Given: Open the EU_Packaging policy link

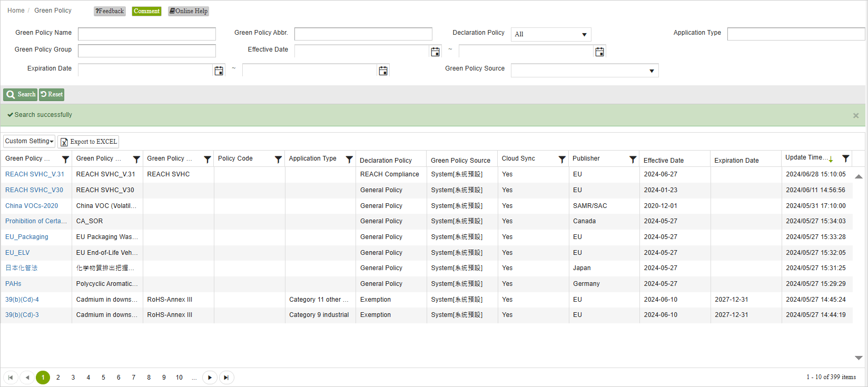Looking at the screenshot, I should click(x=27, y=237).
